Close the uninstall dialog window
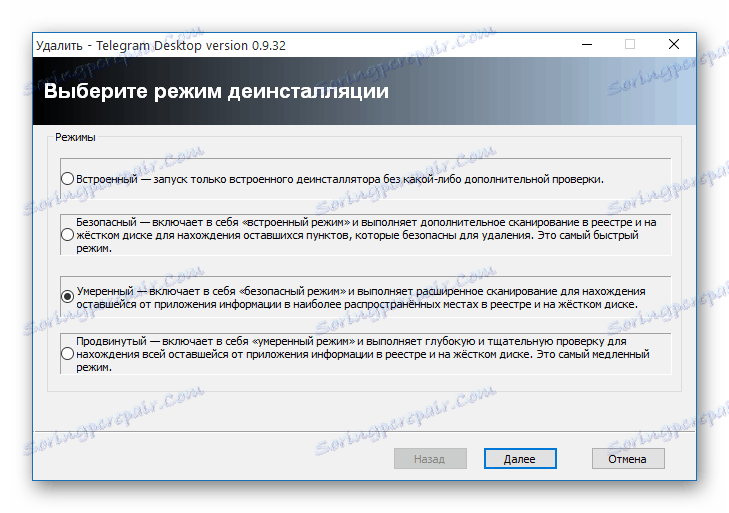This screenshot has width=729, height=513. point(674,45)
